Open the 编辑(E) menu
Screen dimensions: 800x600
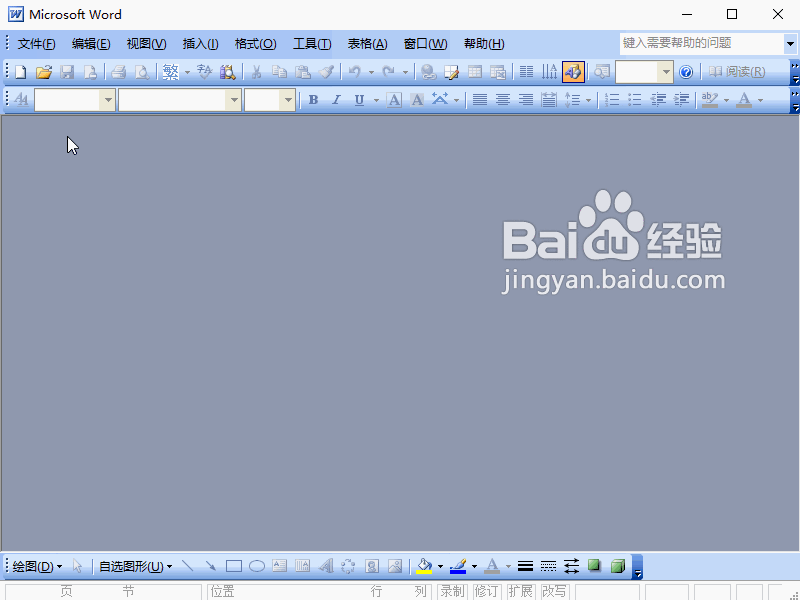click(x=91, y=44)
